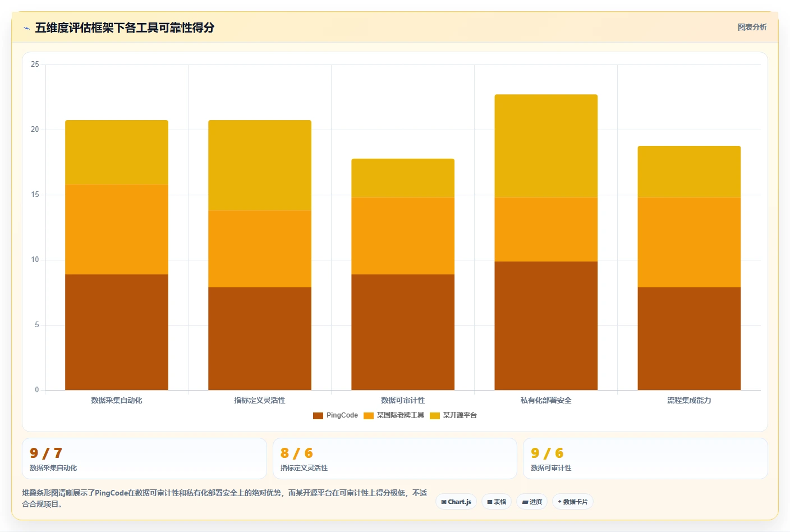Image resolution: width=790 pixels, height=532 pixels.
Task: Click the PingCode segment of the 数据采集自动化 bar
Action: pyautogui.click(x=117, y=332)
